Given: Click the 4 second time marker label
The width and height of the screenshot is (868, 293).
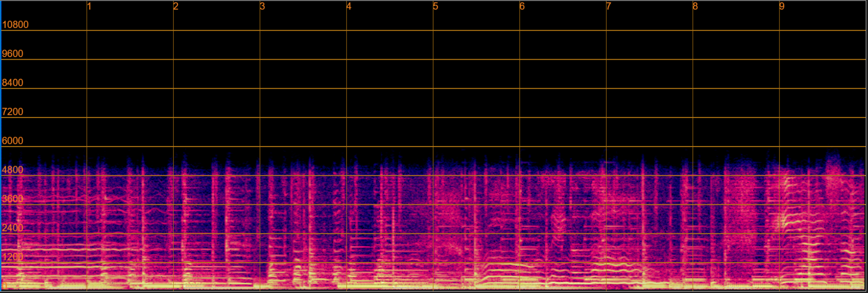Looking at the screenshot, I should pos(349,6).
